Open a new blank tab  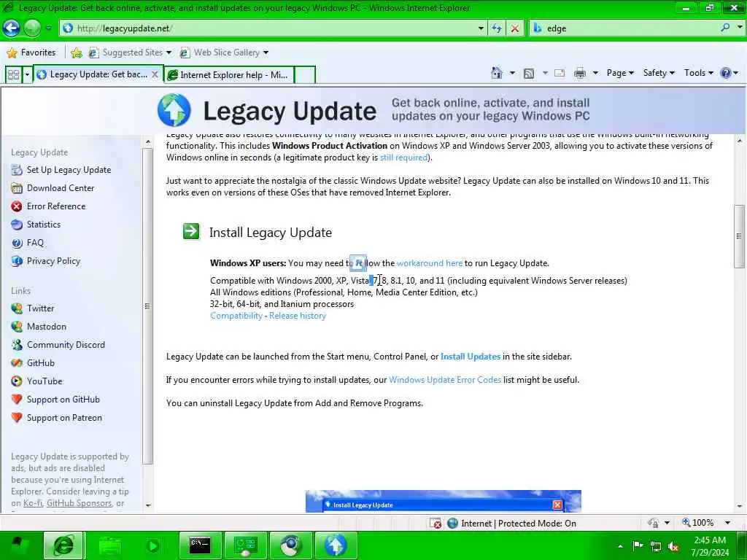point(305,75)
